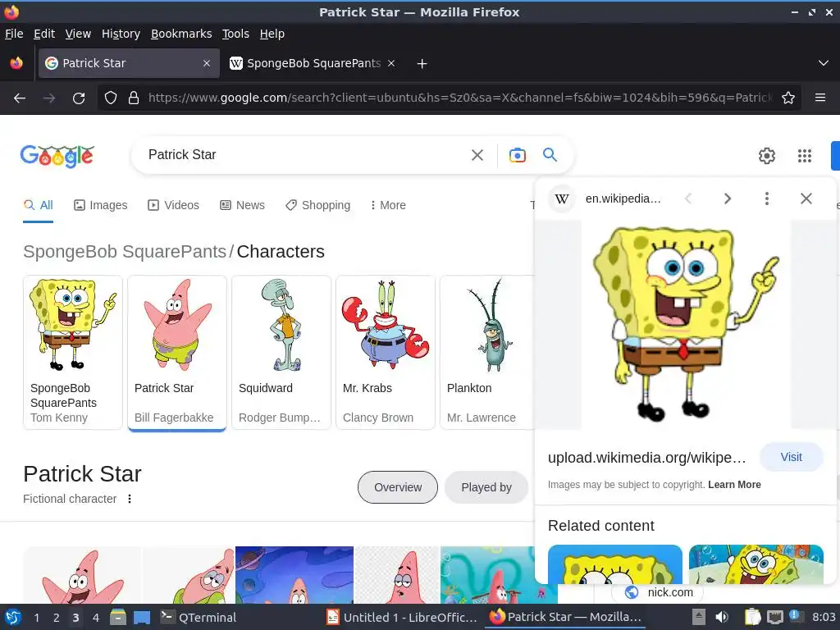Close the Patrick Star tab

click(x=207, y=63)
